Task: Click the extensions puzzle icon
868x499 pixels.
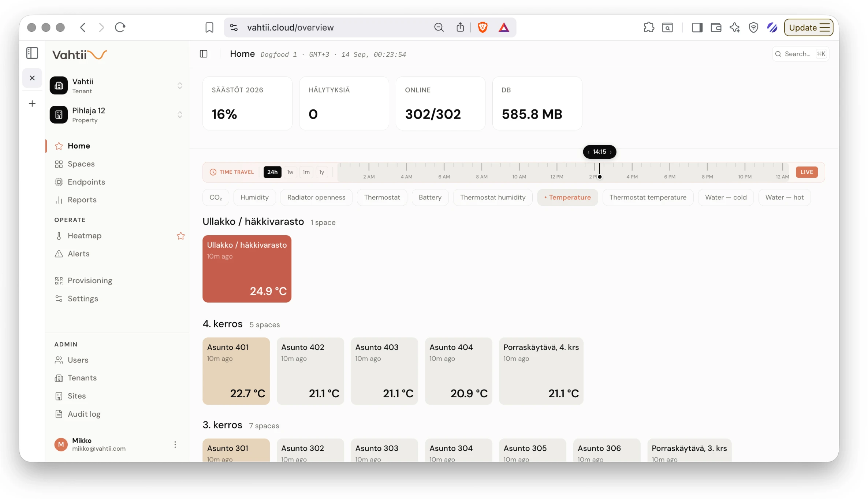Action: pos(649,27)
